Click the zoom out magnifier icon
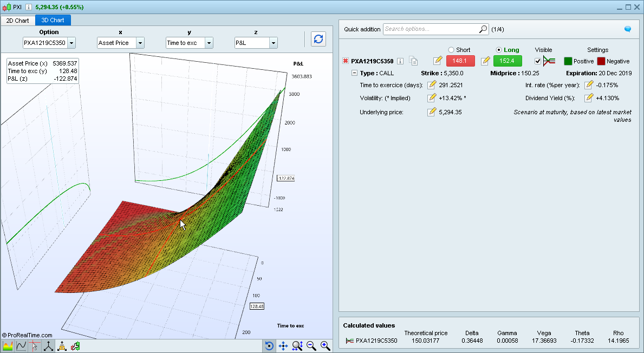 point(311,346)
